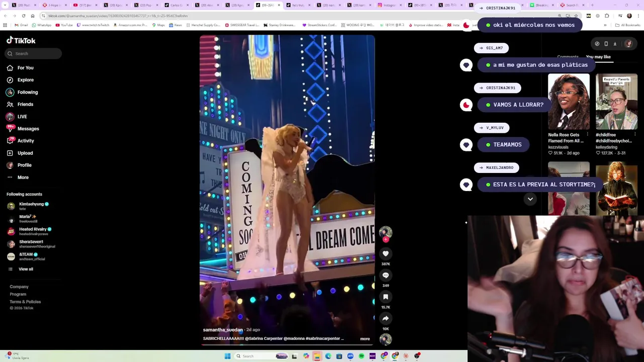Open the apps grid in bookmarks bar
This screenshot has height=362, width=644.
(5, 25)
